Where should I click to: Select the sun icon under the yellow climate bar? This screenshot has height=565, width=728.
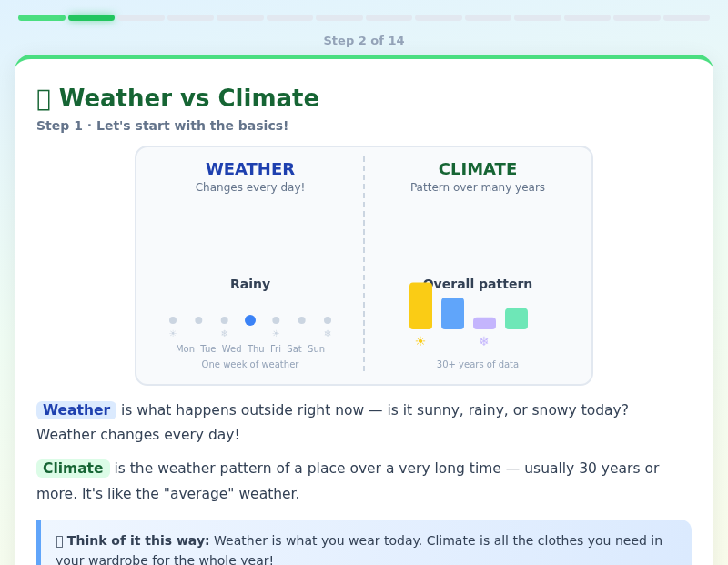pyautogui.click(x=420, y=341)
